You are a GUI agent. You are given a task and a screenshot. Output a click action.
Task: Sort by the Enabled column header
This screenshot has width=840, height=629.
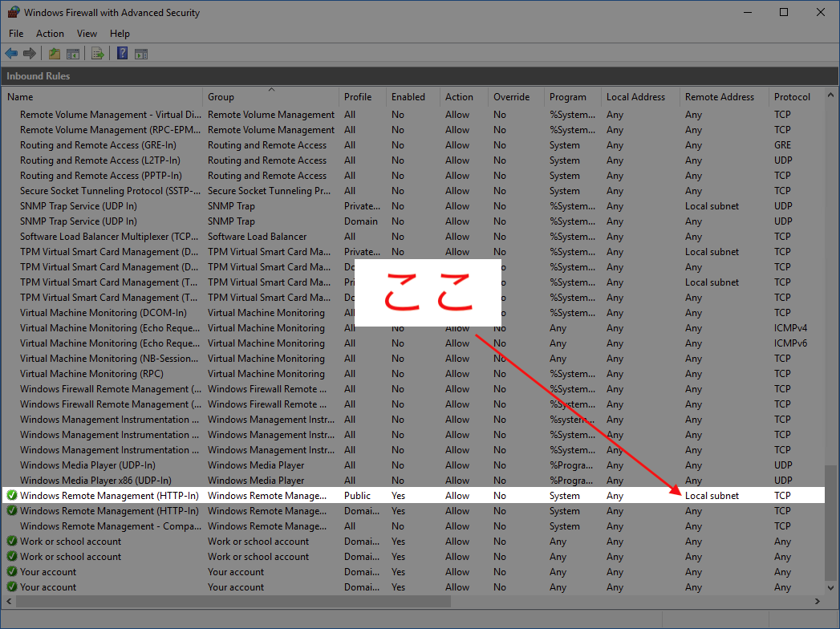coord(413,97)
